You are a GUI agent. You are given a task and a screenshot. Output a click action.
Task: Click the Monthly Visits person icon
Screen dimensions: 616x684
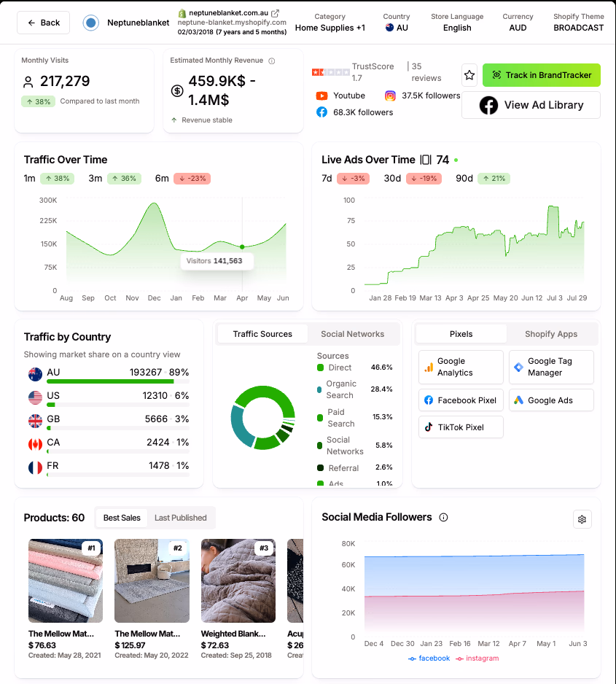pyautogui.click(x=28, y=82)
